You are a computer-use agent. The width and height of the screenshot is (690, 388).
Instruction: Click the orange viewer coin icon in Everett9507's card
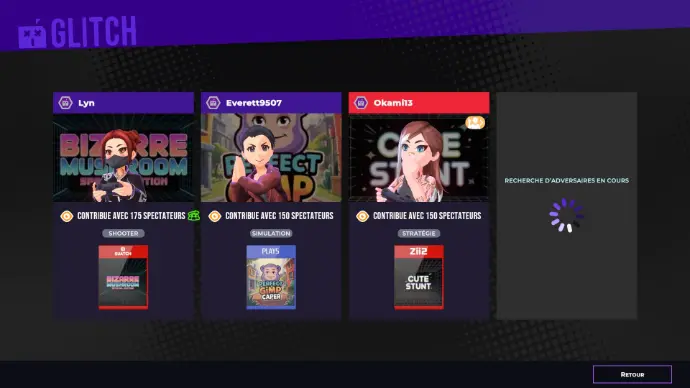click(214, 216)
